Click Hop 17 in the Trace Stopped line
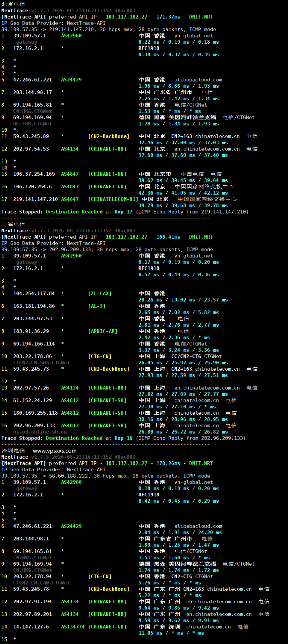This screenshot has height=644, width=288. coord(124,212)
